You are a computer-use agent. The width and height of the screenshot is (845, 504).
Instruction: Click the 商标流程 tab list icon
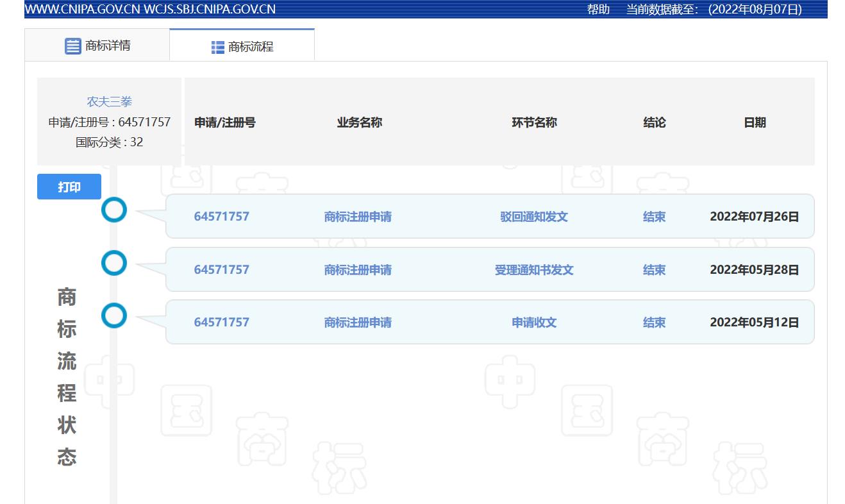(218, 47)
